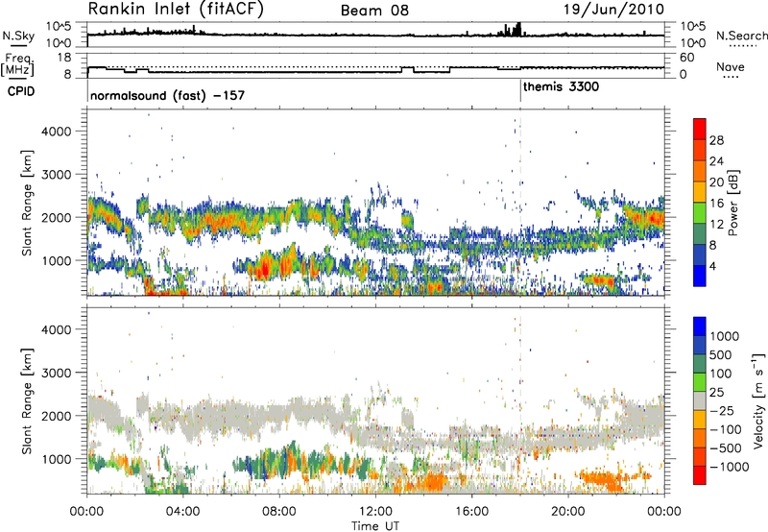Click the '3000' tick of velocity panel
This screenshot has height=532, width=768.
pos(57,373)
